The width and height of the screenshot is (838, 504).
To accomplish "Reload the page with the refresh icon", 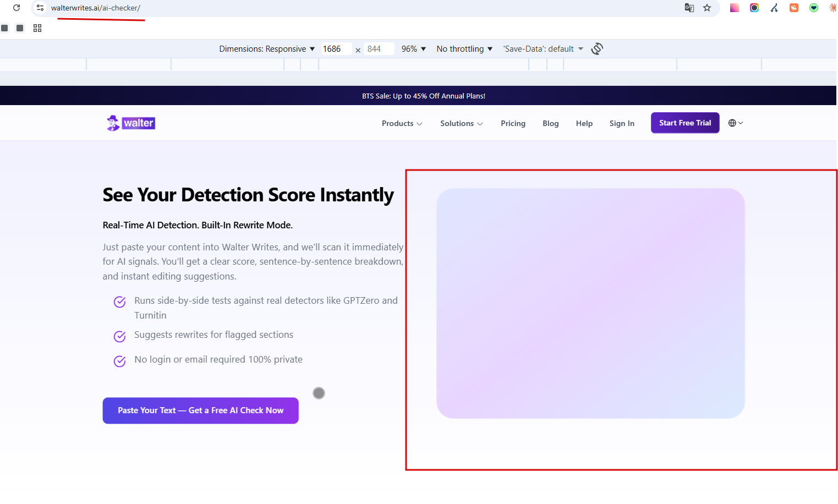I will pyautogui.click(x=17, y=8).
